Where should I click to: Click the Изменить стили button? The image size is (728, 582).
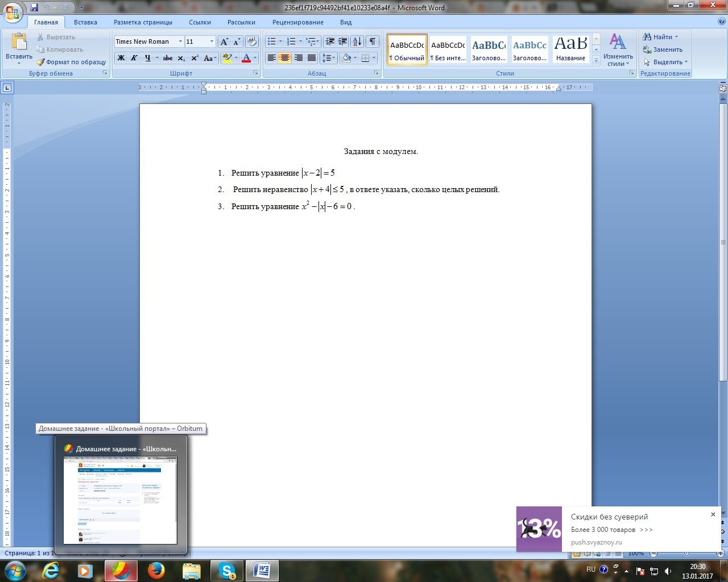[x=618, y=49]
